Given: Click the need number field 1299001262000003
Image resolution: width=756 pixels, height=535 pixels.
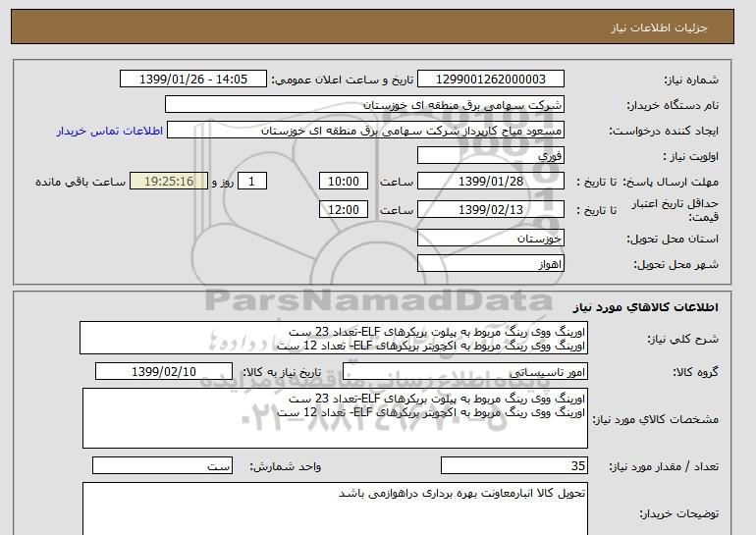Looking at the screenshot, I should [492, 79].
